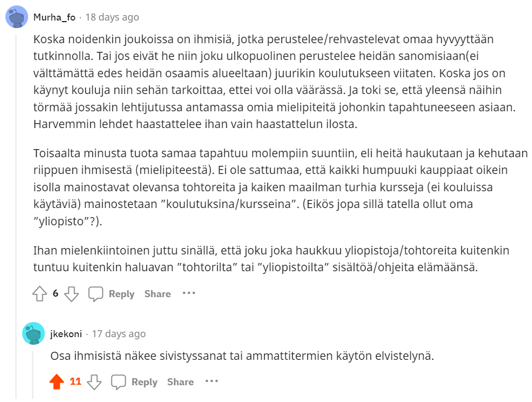Click the '17 days ago' timestamp
Screen dimensions: 532x402
click(119, 334)
